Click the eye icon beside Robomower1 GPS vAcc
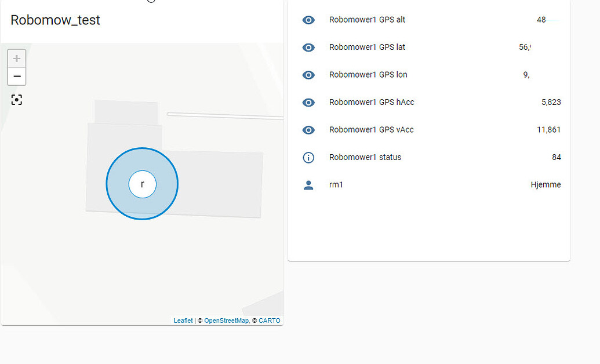This screenshot has width=600, height=364. [308, 130]
